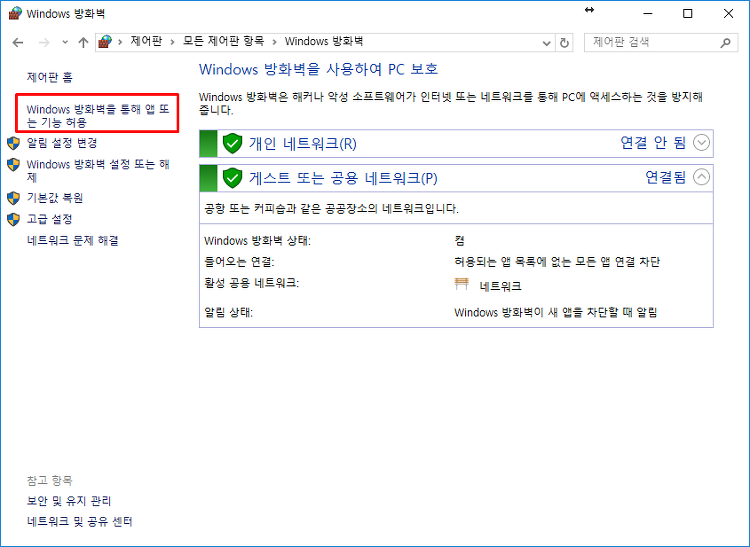Open 기본값 복원 link
This screenshot has height=547, width=750.
[x=55, y=197]
